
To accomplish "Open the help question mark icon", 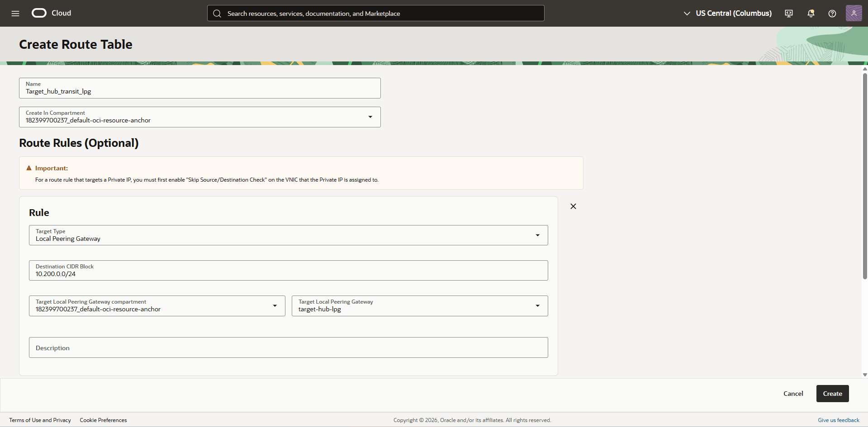I will tap(832, 14).
